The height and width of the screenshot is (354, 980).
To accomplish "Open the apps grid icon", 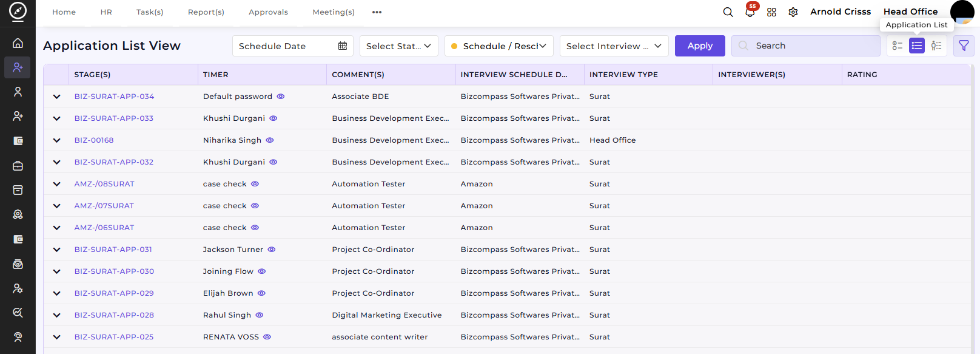I will click(x=771, y=12).
